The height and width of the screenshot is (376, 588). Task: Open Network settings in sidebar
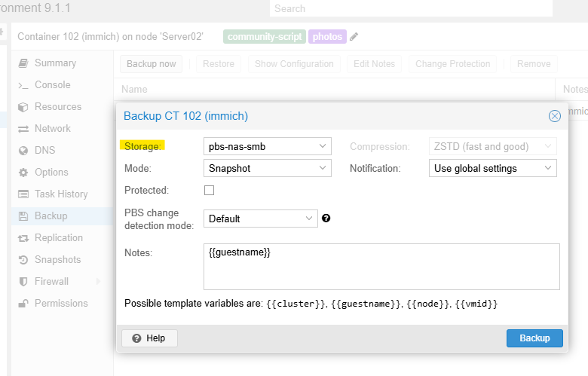pos(52,129)
